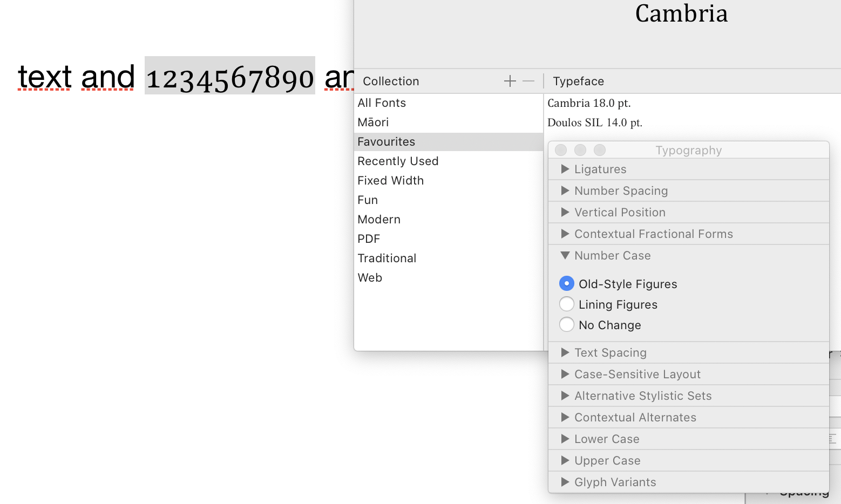The image size is (841, 504).
Task: Click the Collection column header
Action: 391,81
